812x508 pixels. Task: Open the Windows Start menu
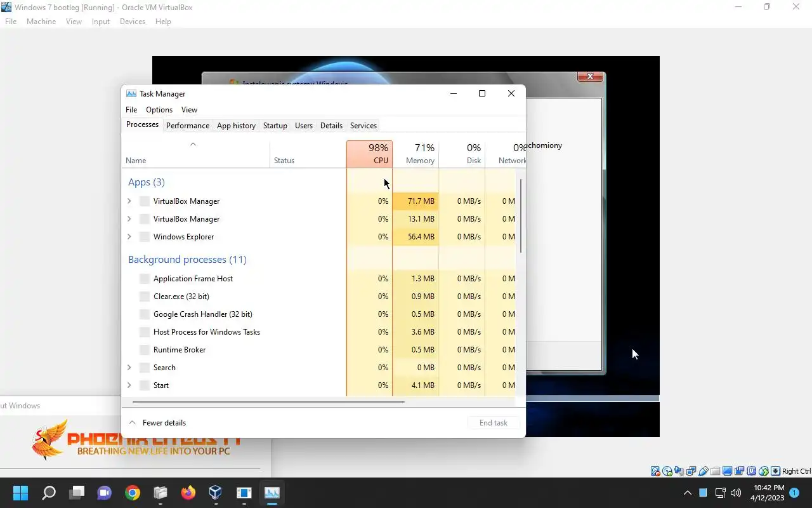tap(21, 493)
